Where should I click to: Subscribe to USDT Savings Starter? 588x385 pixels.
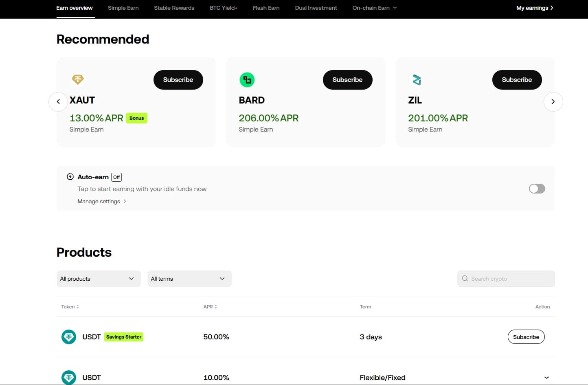pos(526,337)
